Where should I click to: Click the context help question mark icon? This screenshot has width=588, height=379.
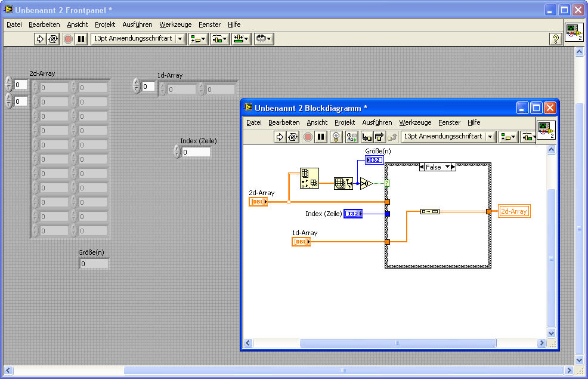[x=555, y=39]
